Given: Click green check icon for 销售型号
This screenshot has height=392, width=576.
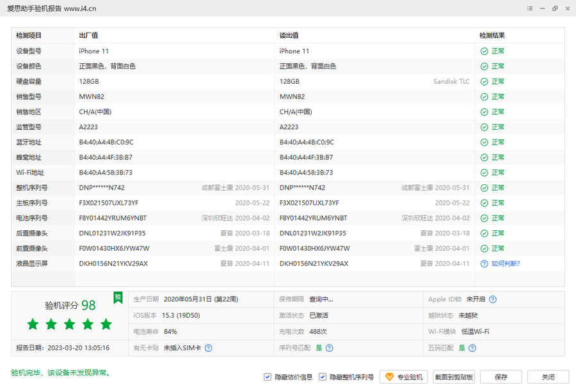Looking at the screenshot, I should (x=484, y=97).
